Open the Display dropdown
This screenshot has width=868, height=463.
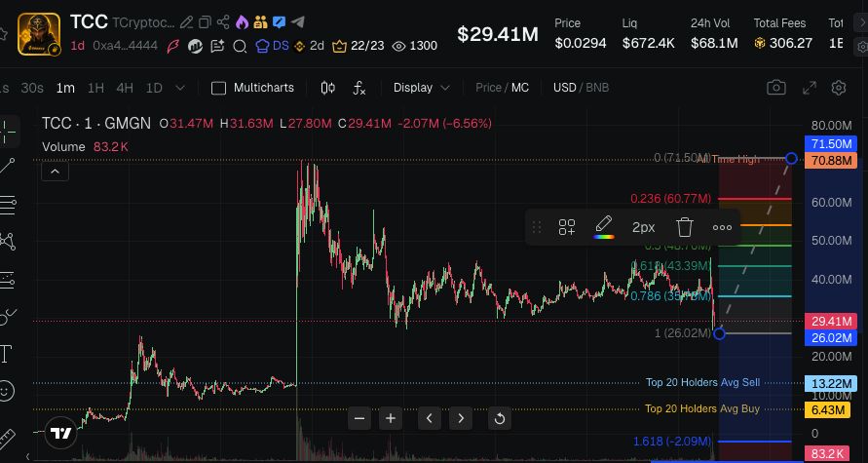tap(421, 88)
